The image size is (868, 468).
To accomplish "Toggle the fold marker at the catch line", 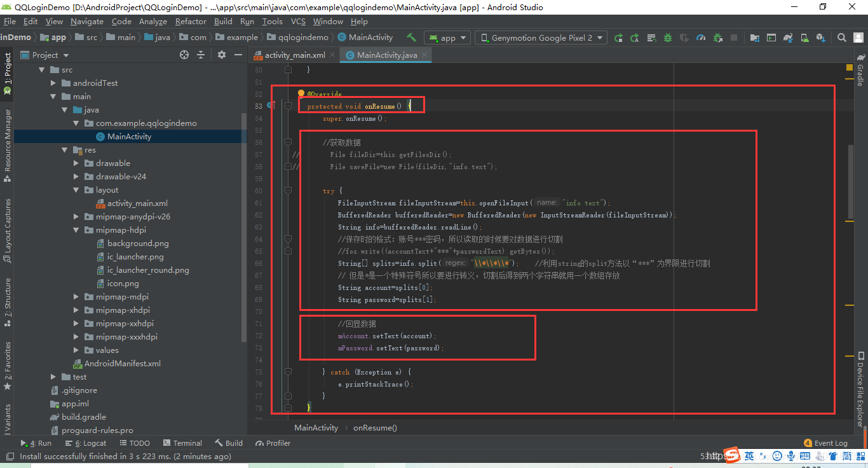I will [288, 372].
